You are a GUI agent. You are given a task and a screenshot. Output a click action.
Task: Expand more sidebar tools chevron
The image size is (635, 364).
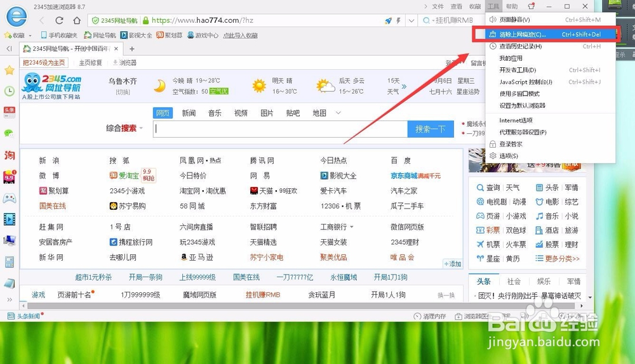tap(10, 299)
